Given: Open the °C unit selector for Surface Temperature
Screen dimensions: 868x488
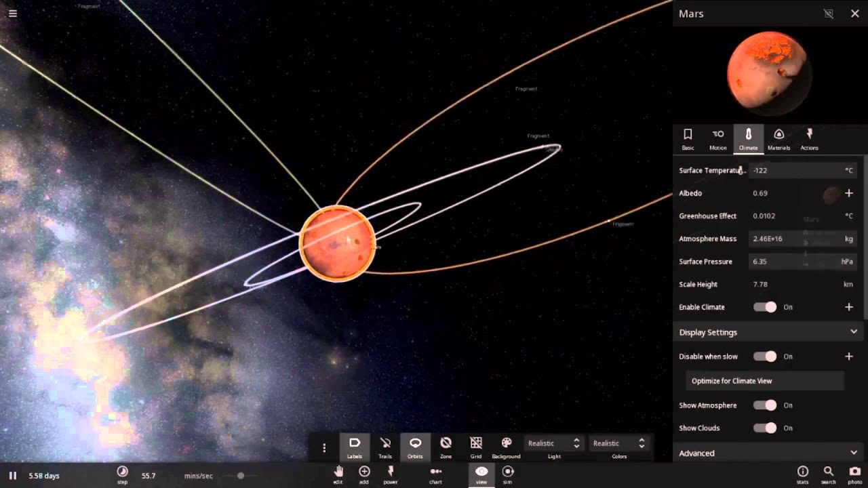Looking at the screenshot, I should coord(848,171).
